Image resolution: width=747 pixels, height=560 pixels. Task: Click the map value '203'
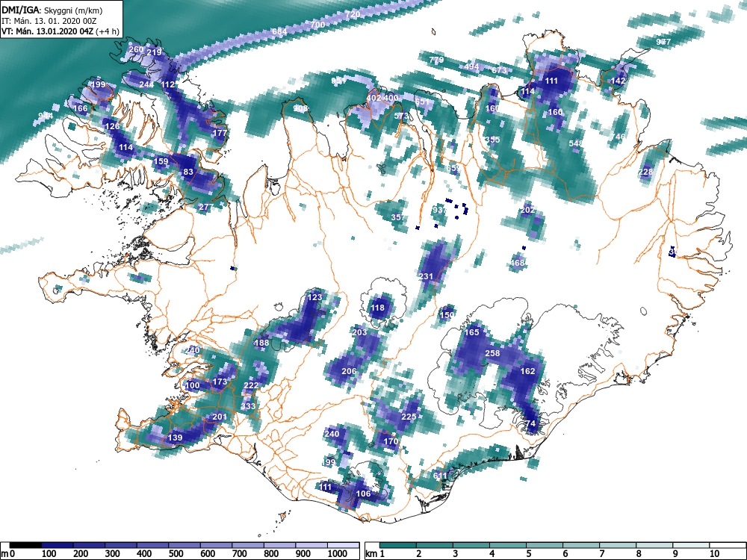coord(360,332)
